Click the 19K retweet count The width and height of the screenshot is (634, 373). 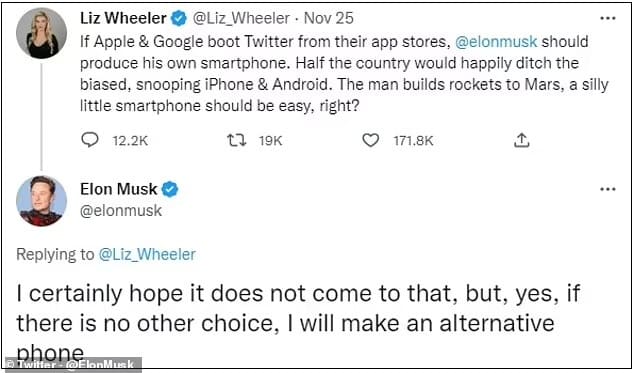click(x=271, y=141)
